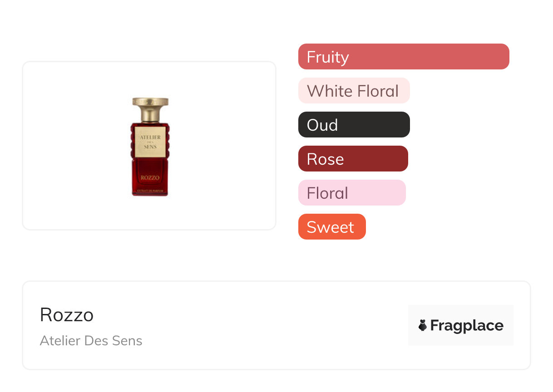The height and width of the screenshot is (392, 553).
Task: Select the White Floral accord tag
Action: (353, 91)
